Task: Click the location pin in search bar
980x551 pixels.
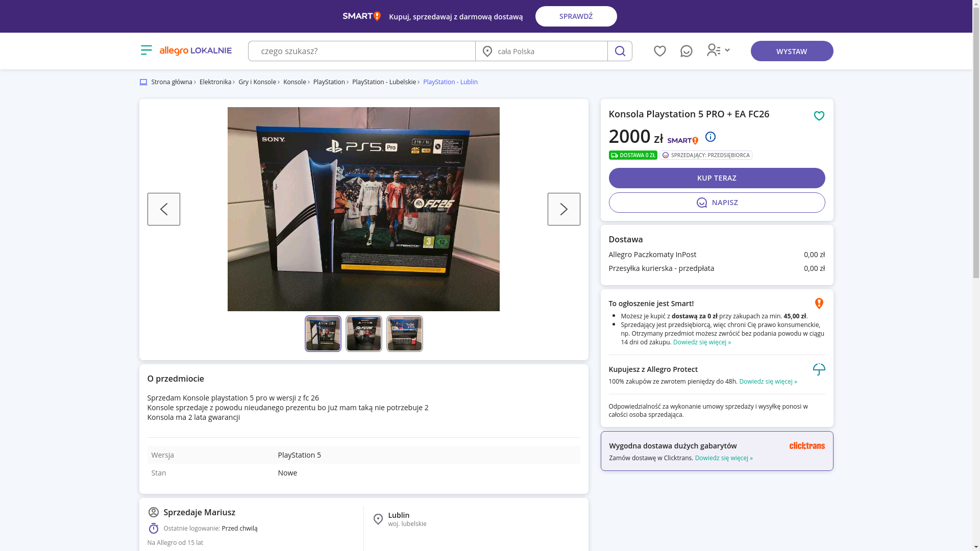Action: coord(487,51)
